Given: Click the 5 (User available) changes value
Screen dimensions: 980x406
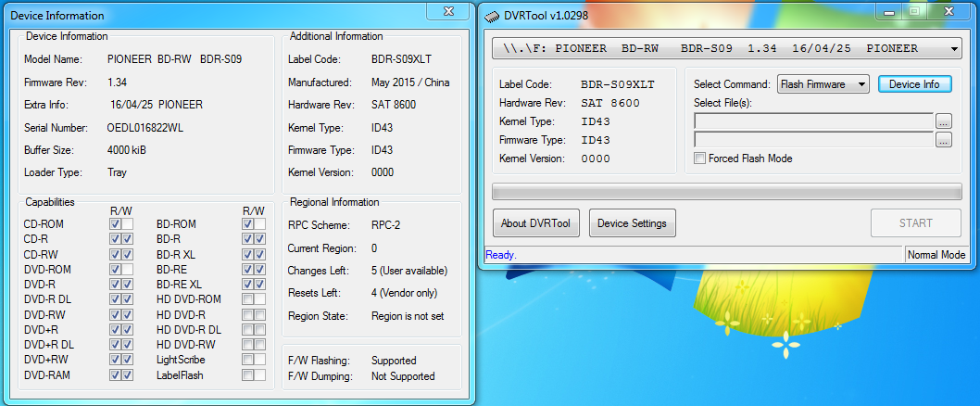Looking at the screenshot, I should [409, 271].
